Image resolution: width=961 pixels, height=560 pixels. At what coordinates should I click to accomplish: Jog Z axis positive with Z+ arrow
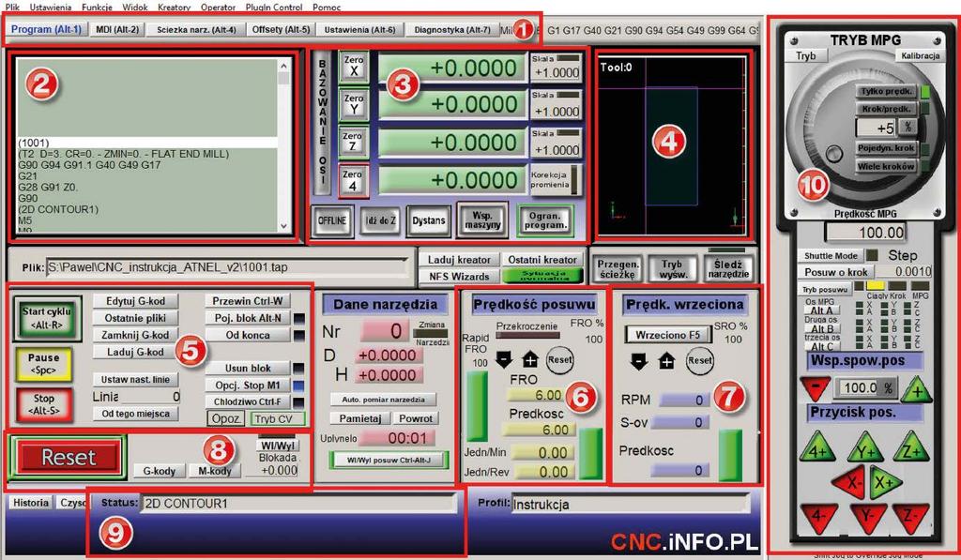(910, 447)
